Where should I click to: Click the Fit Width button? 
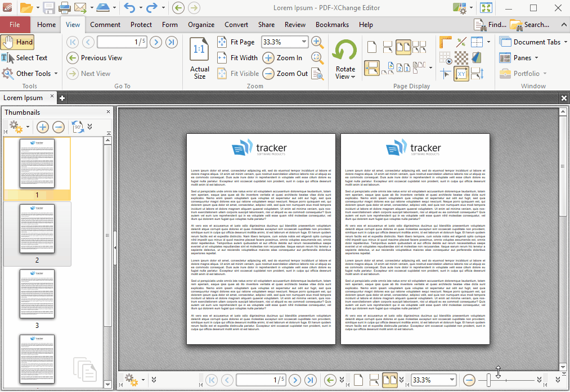pyautogui.click(x=237, y=58)
